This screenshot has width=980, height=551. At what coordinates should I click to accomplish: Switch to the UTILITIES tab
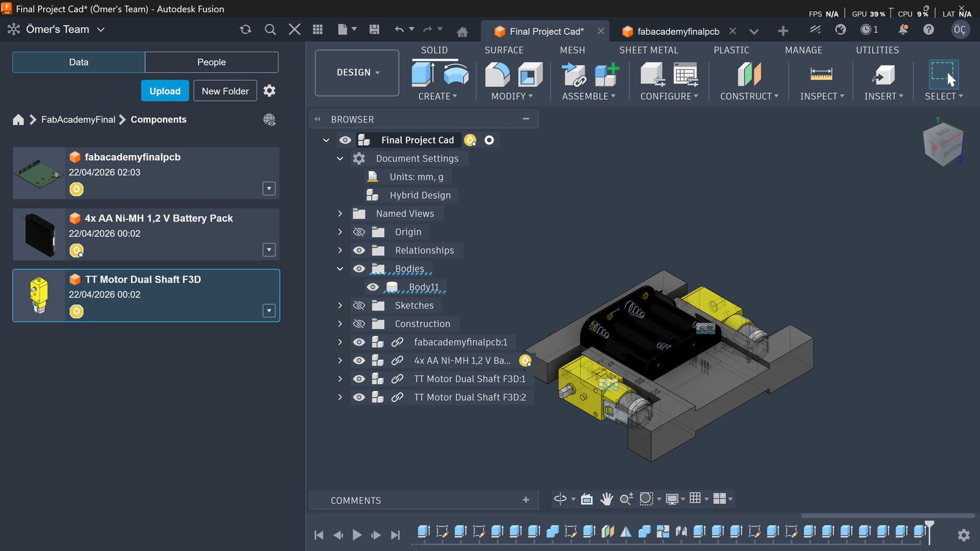[x=878, y=50]
